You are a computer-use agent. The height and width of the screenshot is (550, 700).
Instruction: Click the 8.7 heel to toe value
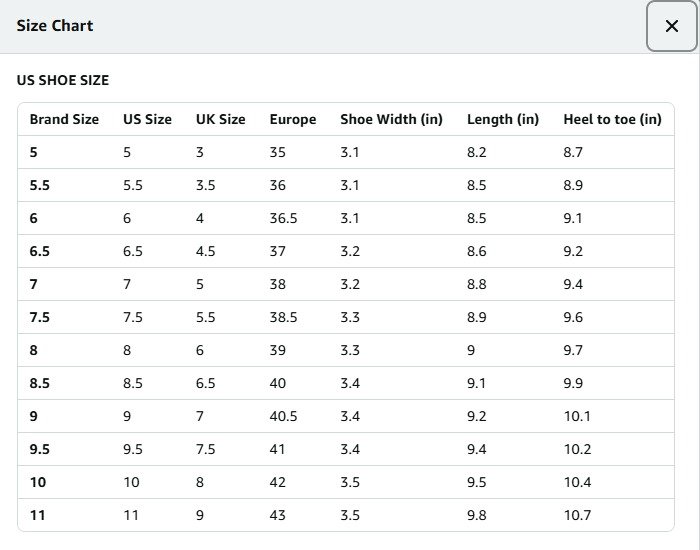click(x=573, y=152)
